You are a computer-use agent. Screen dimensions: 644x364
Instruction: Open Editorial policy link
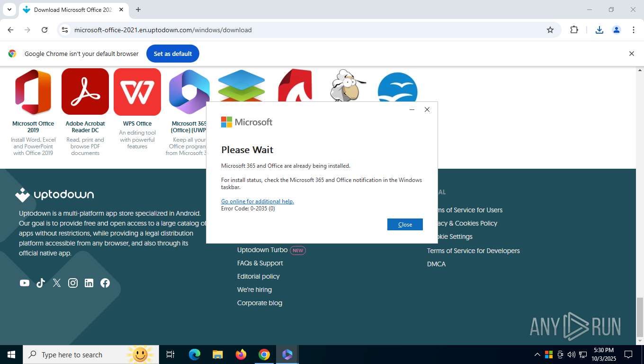[259, 276]
